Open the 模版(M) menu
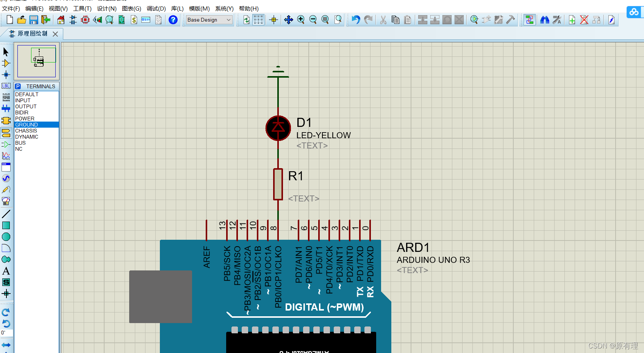Image resolution: width=644 pixels, height=353 pixels. pos(199,8)
